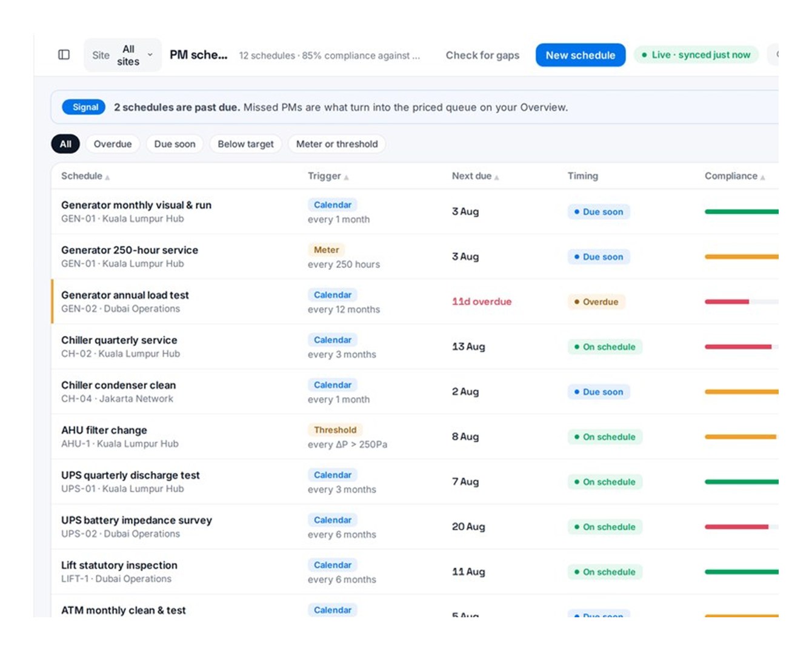Click compliance bar for UPS battery impedance survey
The width and height of the screenshot is (812, 650).
[x=742, y=527]
